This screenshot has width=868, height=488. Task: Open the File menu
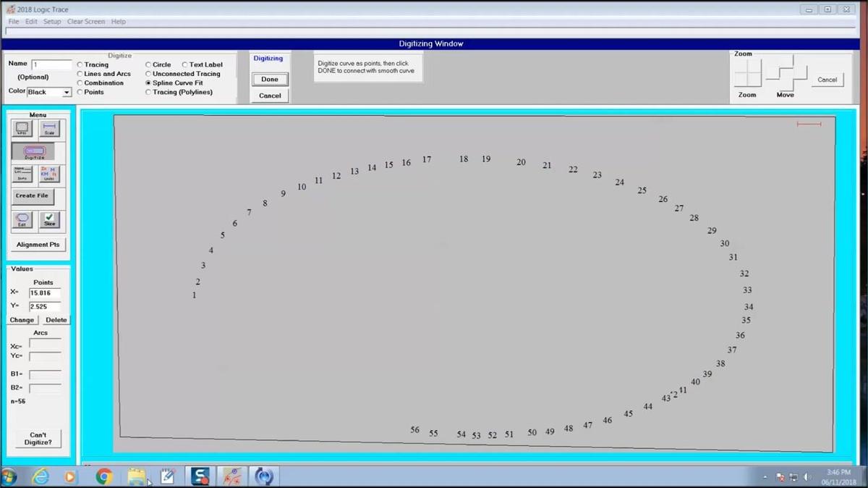14,22
